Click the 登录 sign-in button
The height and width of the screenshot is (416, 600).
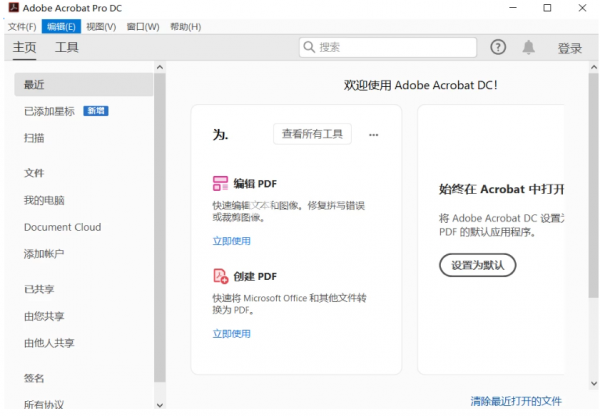pos(570,48)
